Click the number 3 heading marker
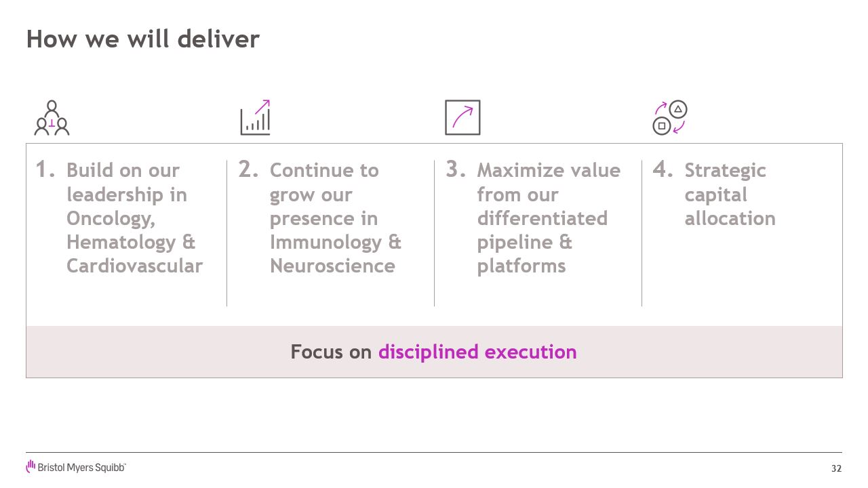Image resolution: width=868 pixels, height=488 pixels. pyautogui.click(x=456, y=169)
